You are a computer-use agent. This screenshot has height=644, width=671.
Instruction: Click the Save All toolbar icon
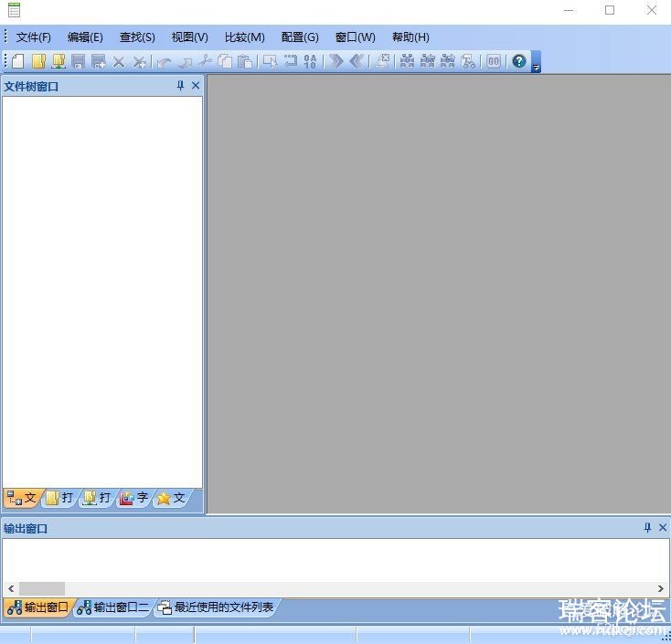[99, 61]
